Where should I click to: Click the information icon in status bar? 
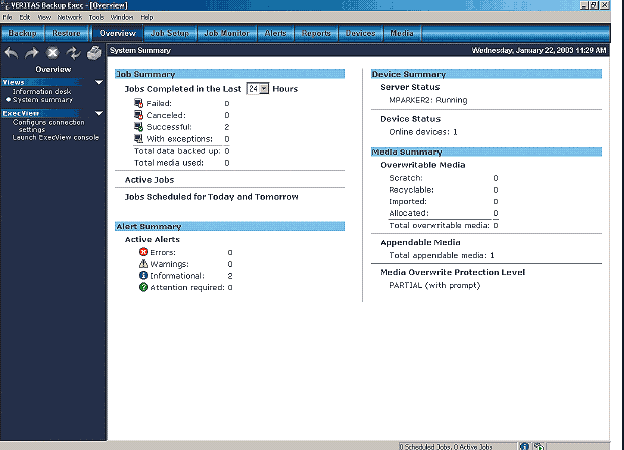(524, 445)
